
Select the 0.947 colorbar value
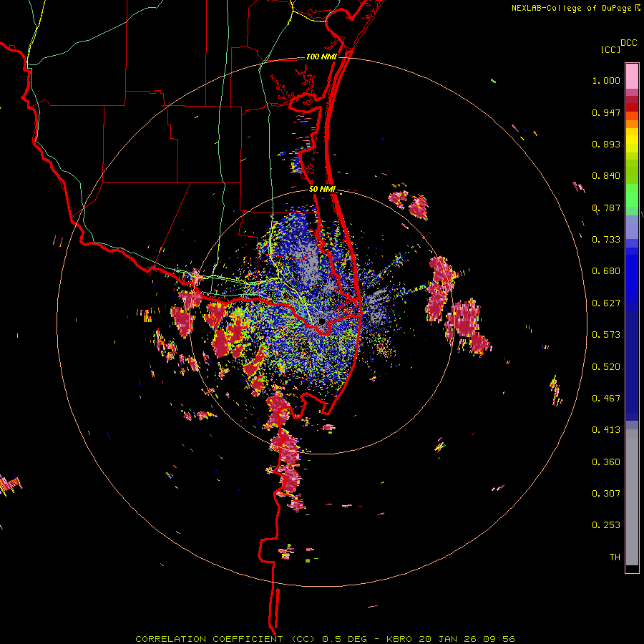(606, 112)
